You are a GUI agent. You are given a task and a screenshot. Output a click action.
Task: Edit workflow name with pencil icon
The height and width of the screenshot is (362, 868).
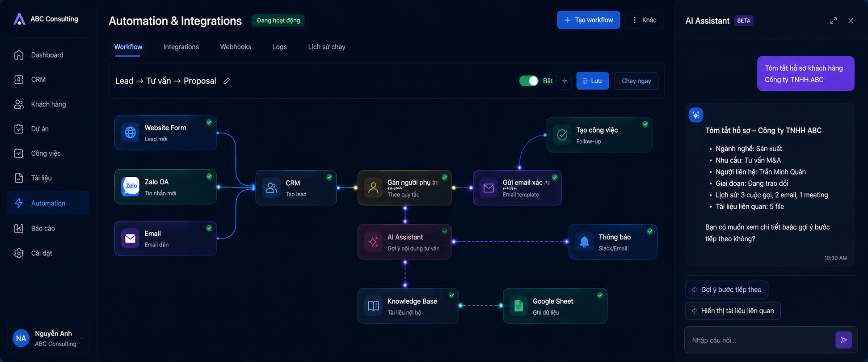tap(227, 81)
